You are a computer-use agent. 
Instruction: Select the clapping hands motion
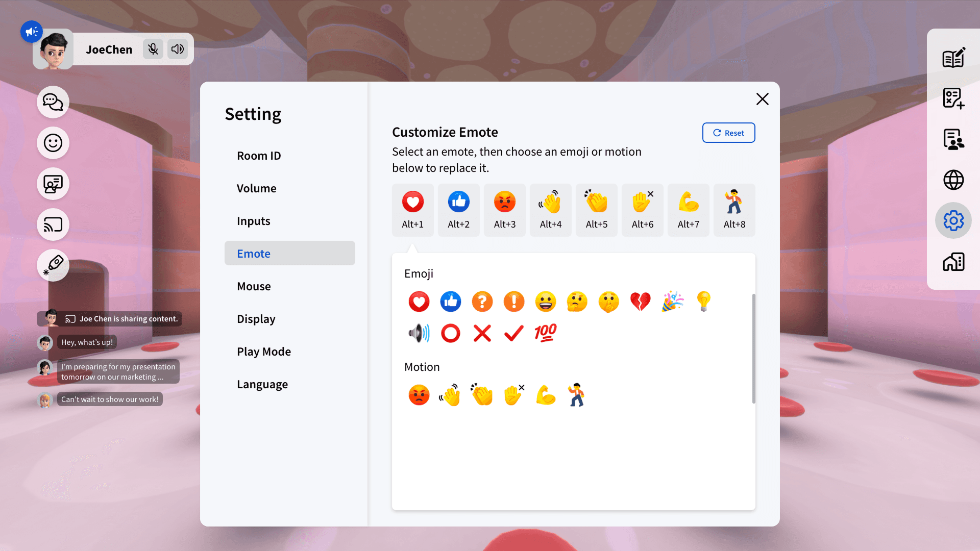(482, 395)
